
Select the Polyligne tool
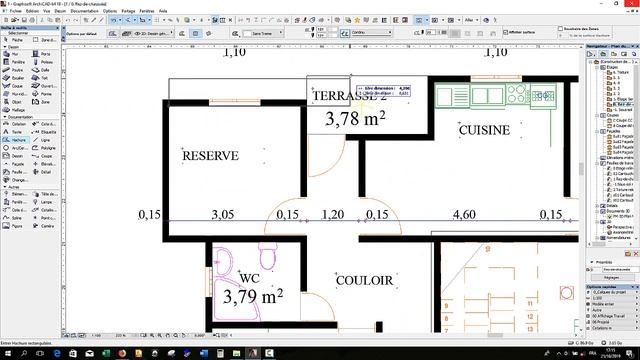[x=45, y=148]
